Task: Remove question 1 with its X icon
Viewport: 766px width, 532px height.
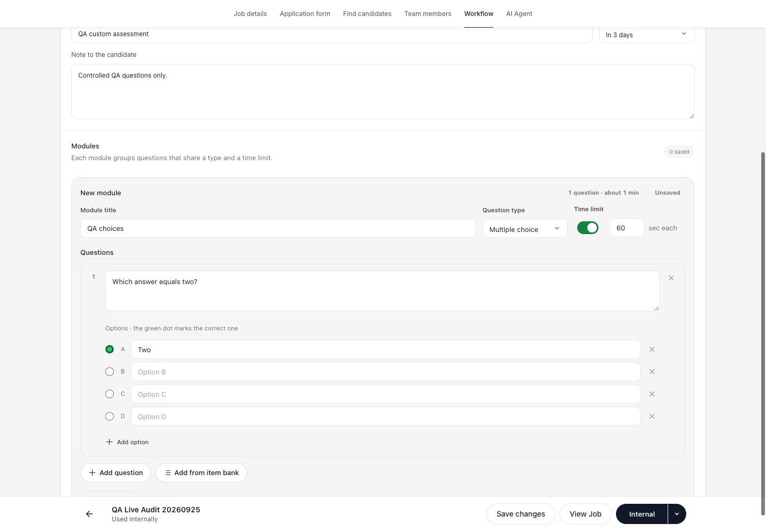Action: point(671,278)
